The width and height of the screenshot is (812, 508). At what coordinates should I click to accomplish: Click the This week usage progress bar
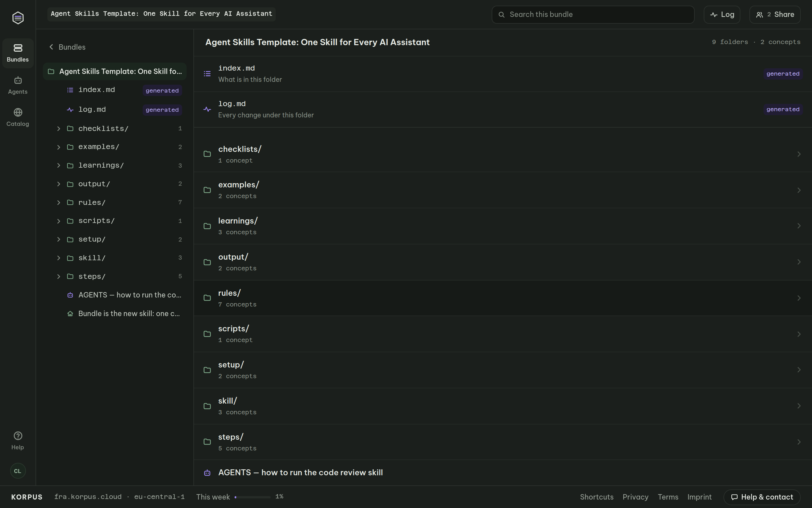252,497
